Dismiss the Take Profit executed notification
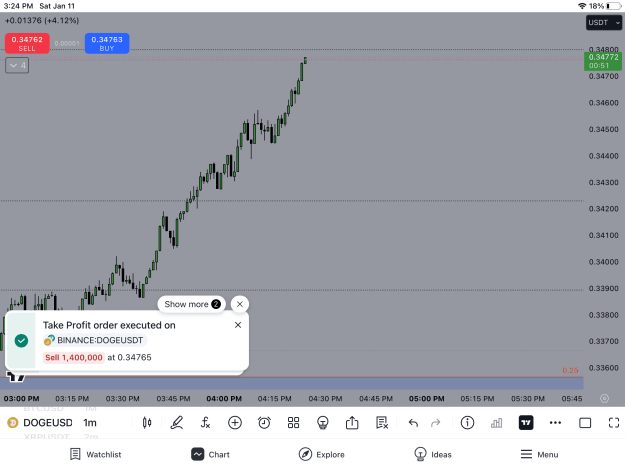 [238, 325]
